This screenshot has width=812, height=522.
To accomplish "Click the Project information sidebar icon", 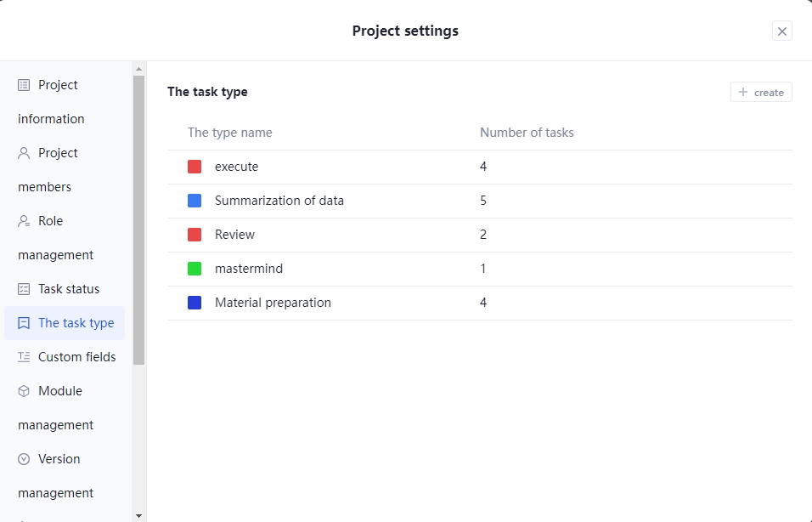I will pos(24,85).
